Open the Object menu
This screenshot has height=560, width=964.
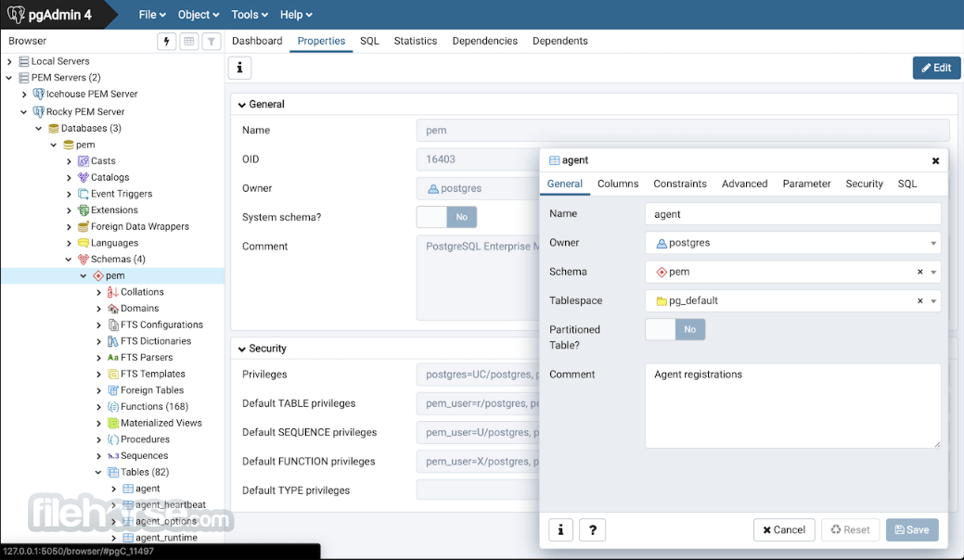click(x=198, y=15)
